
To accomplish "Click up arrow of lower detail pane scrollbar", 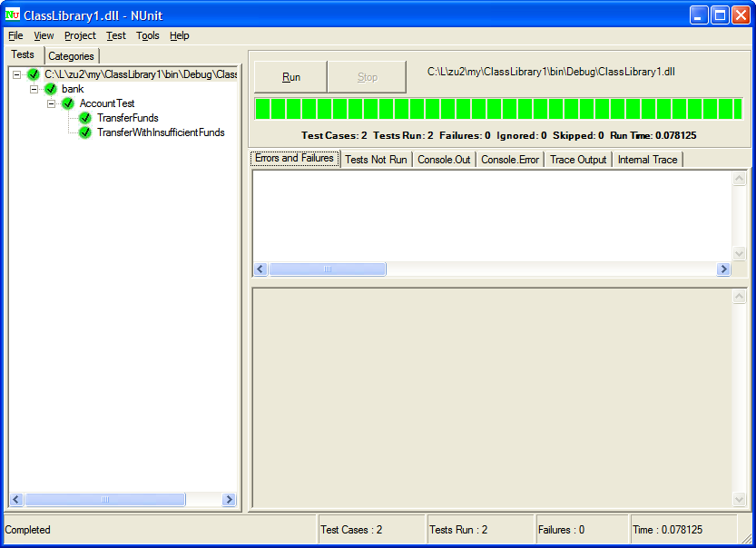I will 739,297.
